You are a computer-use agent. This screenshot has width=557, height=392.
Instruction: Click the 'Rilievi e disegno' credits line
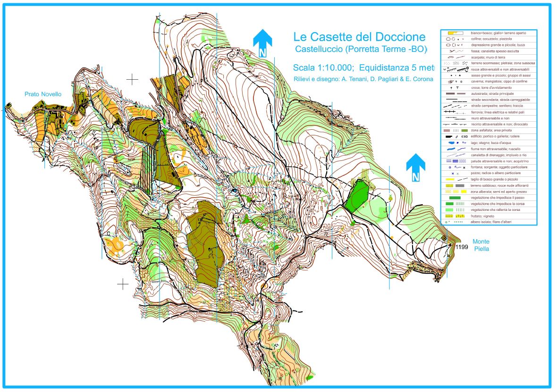(363, 79)
